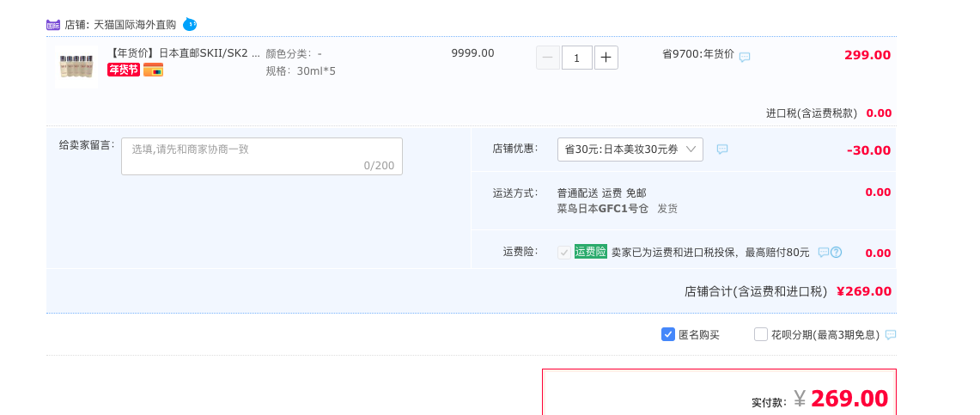Click comment icon after 最高赔付80元
This screenshot has width=980, height=415.
point(823,253)
